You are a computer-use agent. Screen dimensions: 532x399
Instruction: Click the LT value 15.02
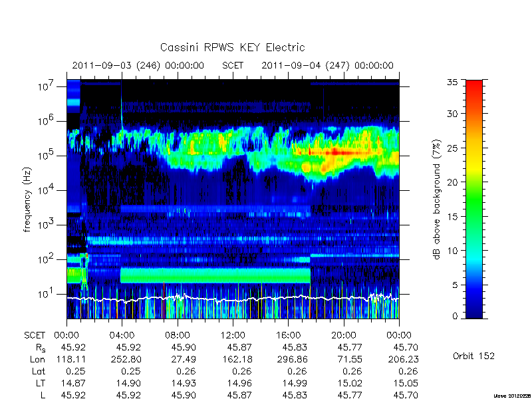pyautogui.click(x=350, y=383)
